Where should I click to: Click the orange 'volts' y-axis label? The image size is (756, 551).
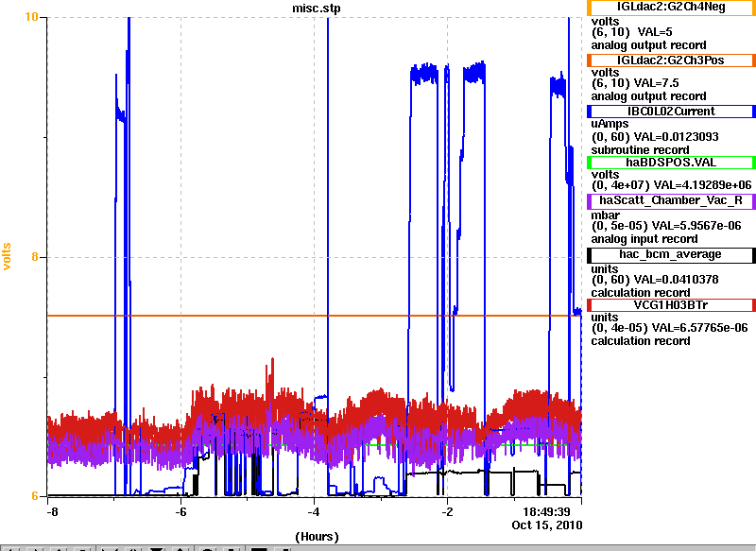coord(7,256)
